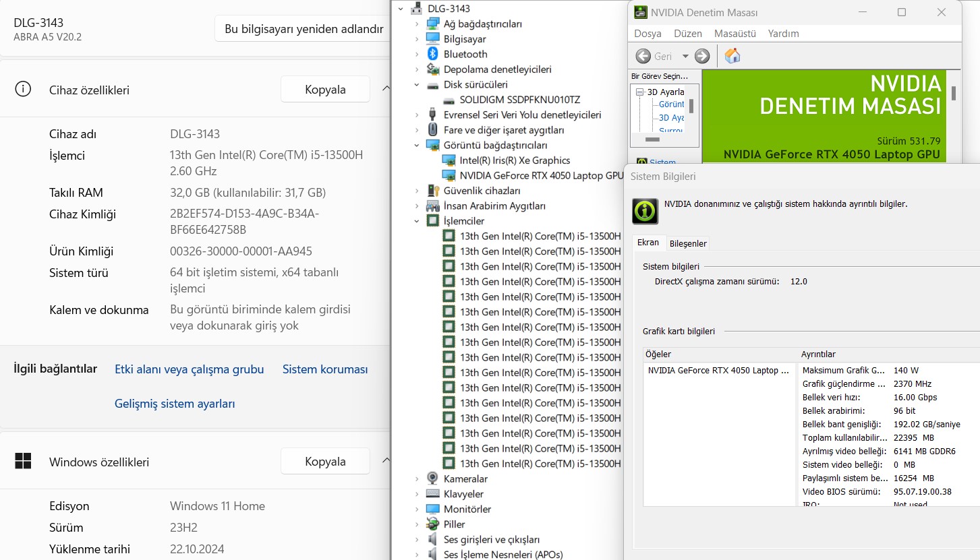Click the Intel Iris Xe Graphics adapter icon
The image size is (980, 560).
pyautogui.click(x=449, y=160)
